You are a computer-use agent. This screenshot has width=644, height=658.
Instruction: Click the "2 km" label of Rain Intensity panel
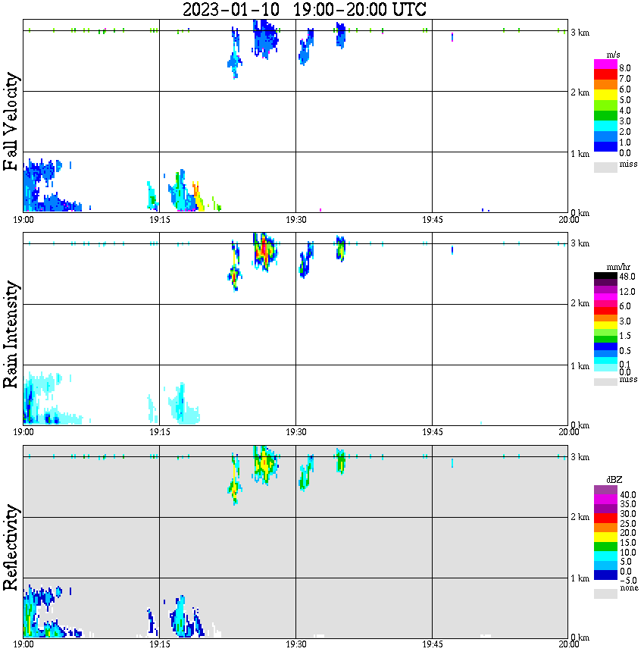coord(580,303)
